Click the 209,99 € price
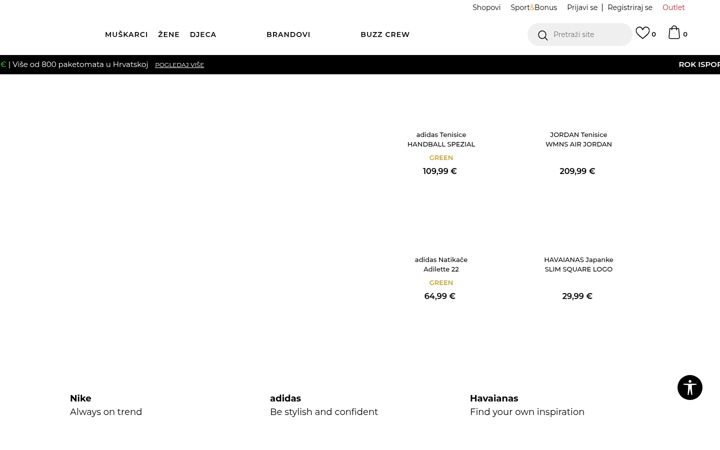Viewport: 720px width, 450px height. [x=577, y=171]
